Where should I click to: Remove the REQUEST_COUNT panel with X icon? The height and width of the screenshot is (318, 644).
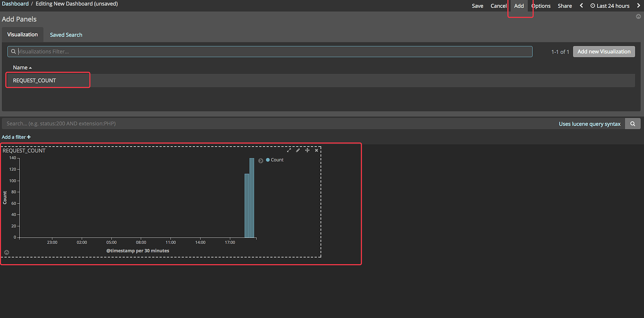[x=316, y=150]
